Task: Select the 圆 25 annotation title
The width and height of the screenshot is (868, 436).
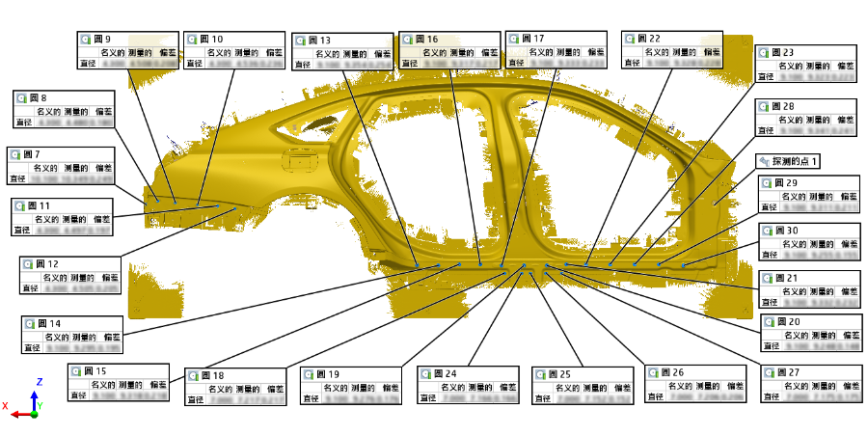Action: tap(559, 373)
